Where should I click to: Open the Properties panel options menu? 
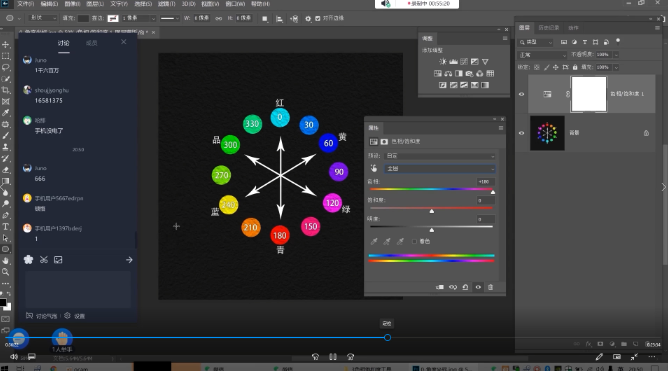(501, 128)
